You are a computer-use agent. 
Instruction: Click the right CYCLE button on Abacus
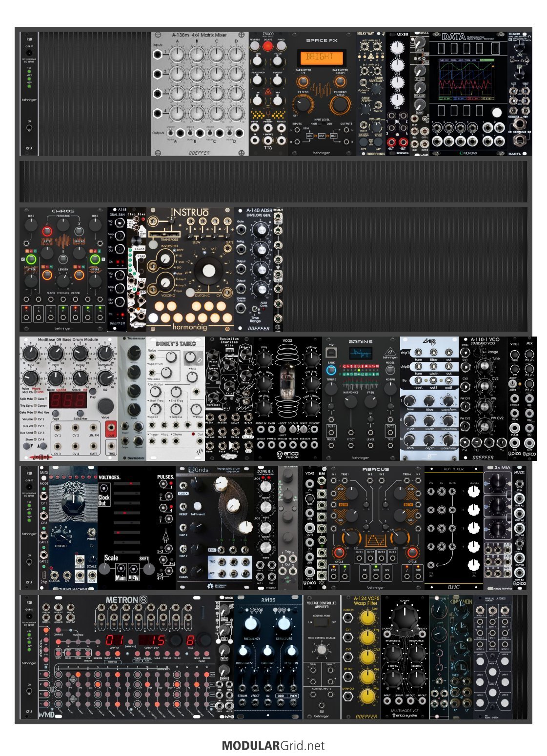tap(412, 553)
